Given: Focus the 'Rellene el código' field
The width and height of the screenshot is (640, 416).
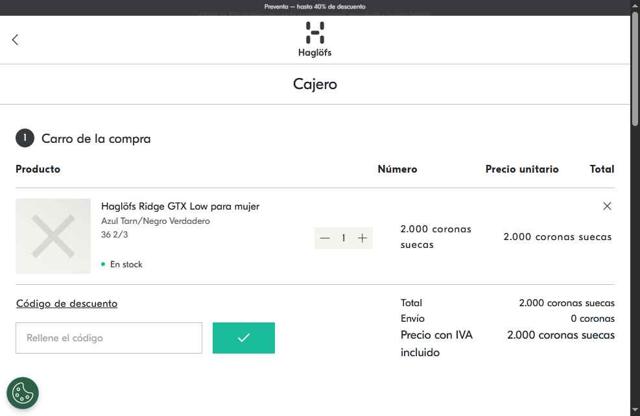Looking at the screenshot, I should (x=109, y=338).
